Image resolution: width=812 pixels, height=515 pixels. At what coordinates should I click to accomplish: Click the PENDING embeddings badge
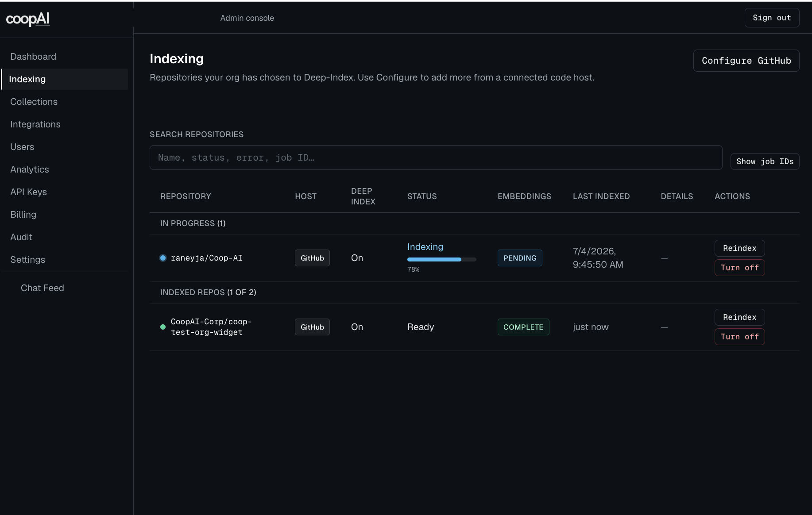tap(520, 258)
